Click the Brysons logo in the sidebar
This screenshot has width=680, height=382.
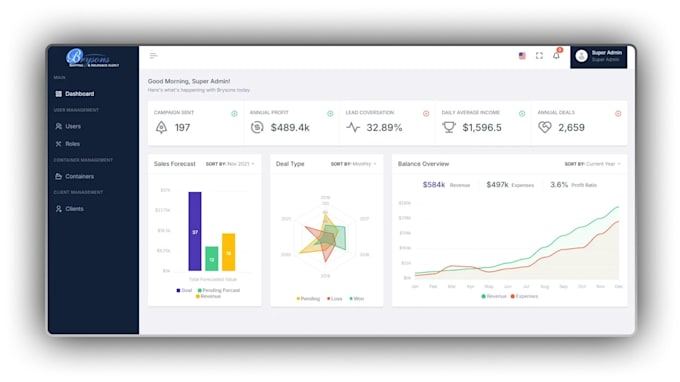coord(93,58)
